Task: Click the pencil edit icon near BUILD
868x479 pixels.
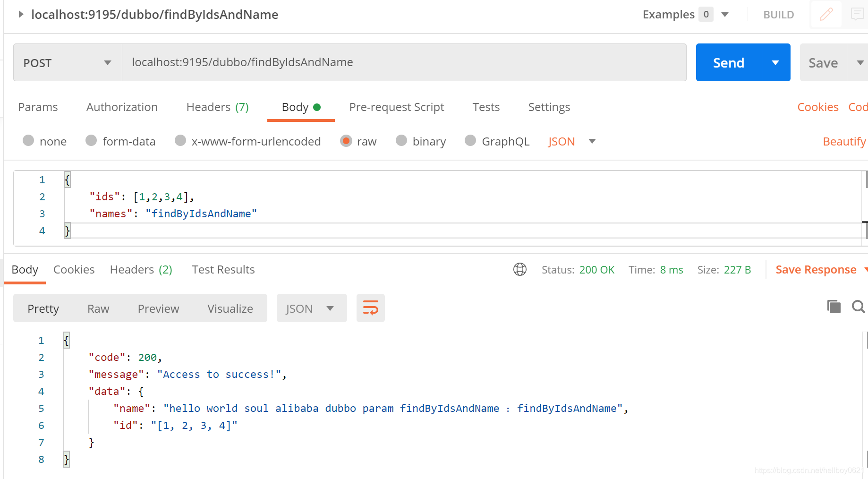Action: [826, 14]
